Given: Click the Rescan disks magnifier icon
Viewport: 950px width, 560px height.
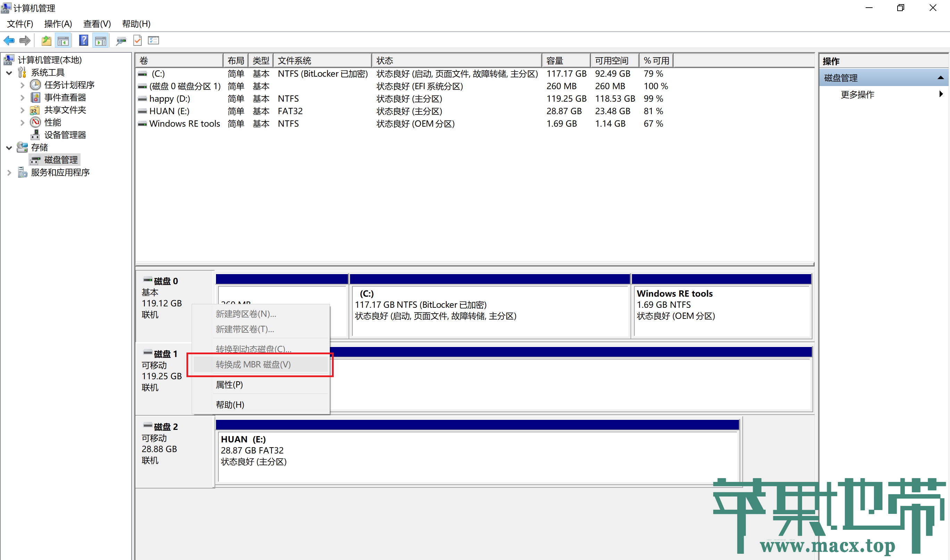Looking at the screenshot, I should [x=121, y=40].
